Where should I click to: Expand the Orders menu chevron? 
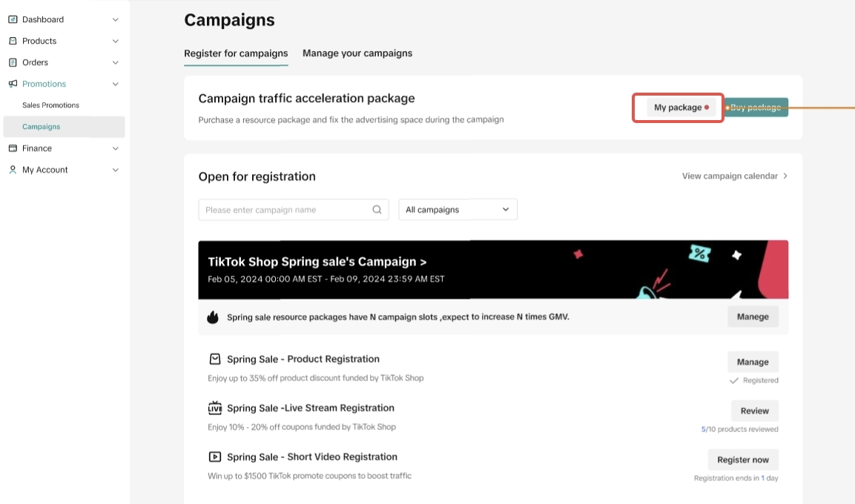pos(115,62)
